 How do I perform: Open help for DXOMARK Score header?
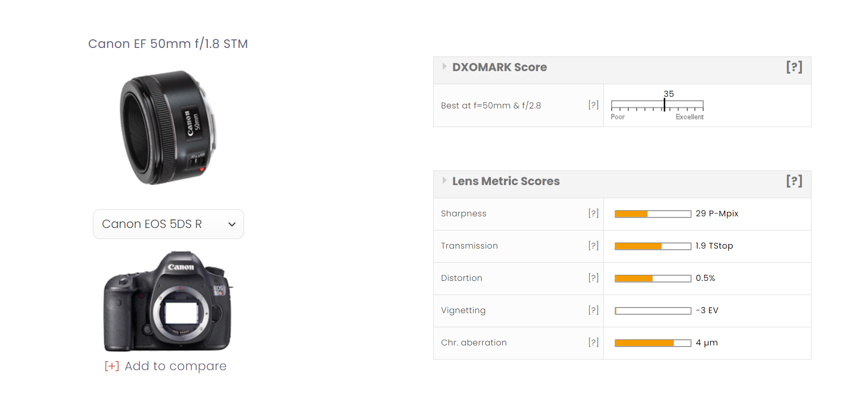pos(794,67)
